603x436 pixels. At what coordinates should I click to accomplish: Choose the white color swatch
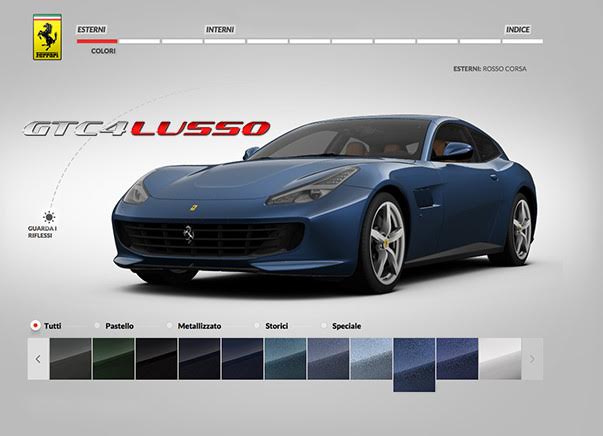[501, 359]
